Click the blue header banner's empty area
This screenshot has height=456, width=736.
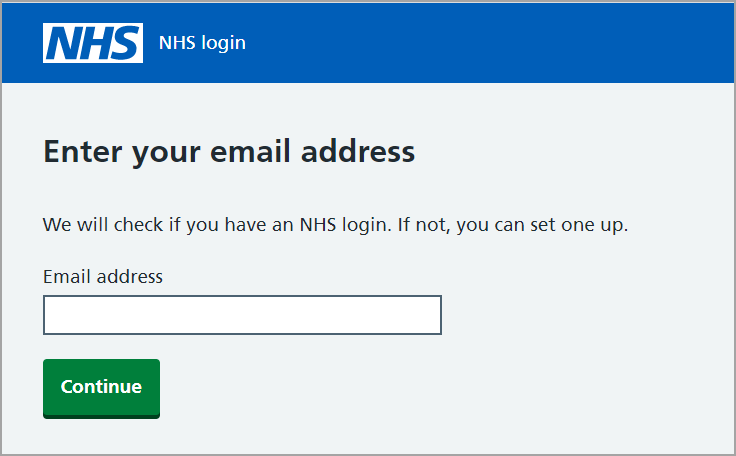point(488,43)
